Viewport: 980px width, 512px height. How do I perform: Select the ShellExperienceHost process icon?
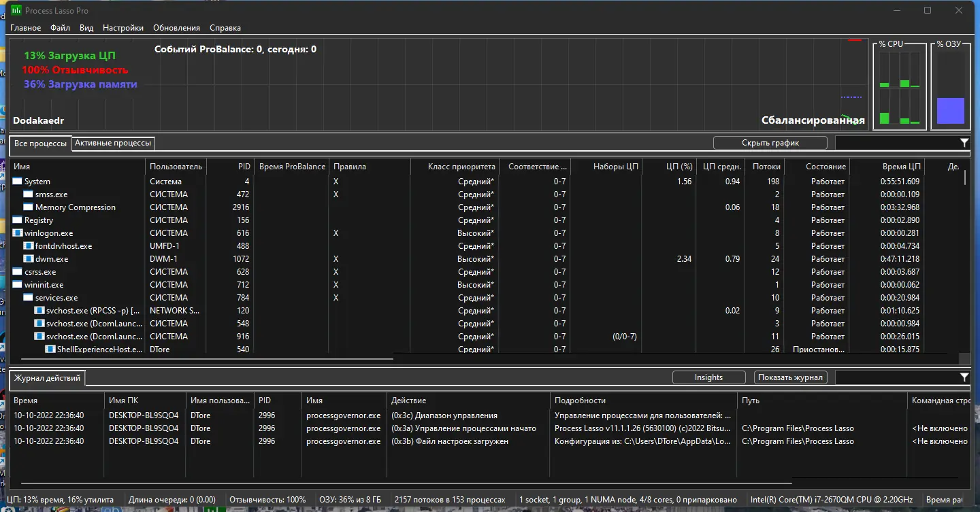pyautogui.click(x=50, y=349)
